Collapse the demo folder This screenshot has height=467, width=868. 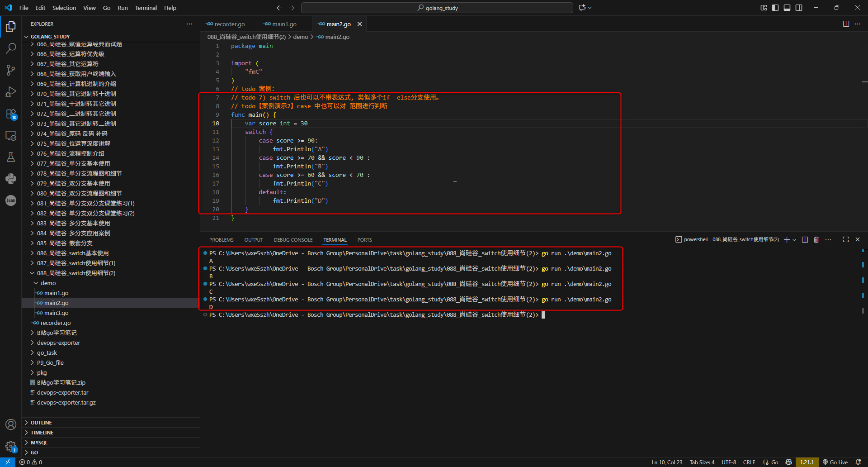pos(111,283)
